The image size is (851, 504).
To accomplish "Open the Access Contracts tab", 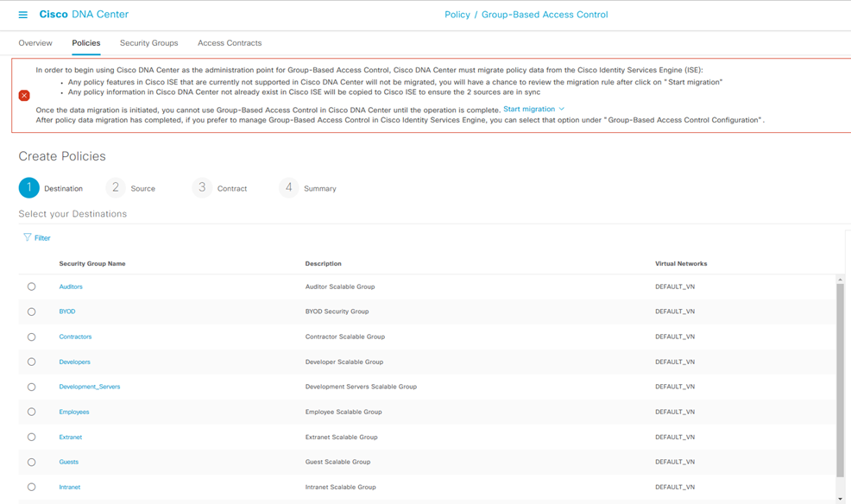I will (230, 43).
